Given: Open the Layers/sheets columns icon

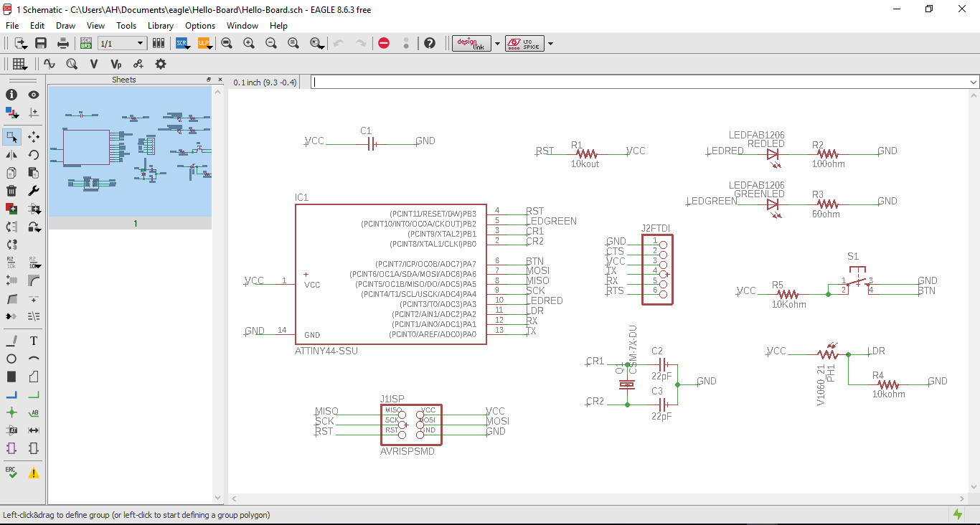Looking at the screenshot, I should pos(159,43).
